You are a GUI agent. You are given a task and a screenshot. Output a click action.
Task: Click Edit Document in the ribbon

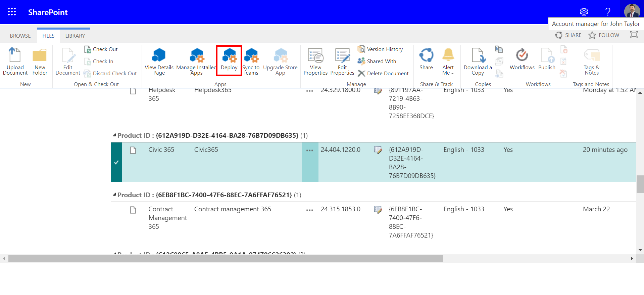(x=68, y=61)
